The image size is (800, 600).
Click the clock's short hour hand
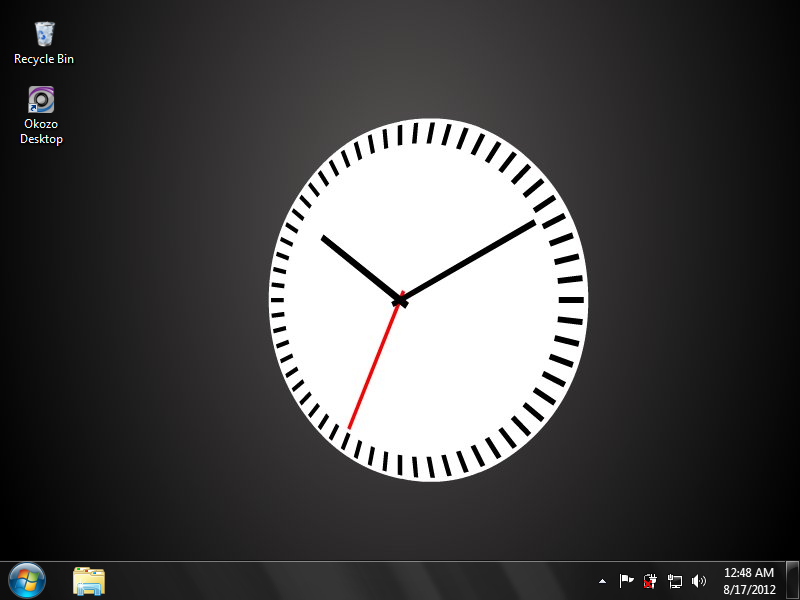click(362, 270)
